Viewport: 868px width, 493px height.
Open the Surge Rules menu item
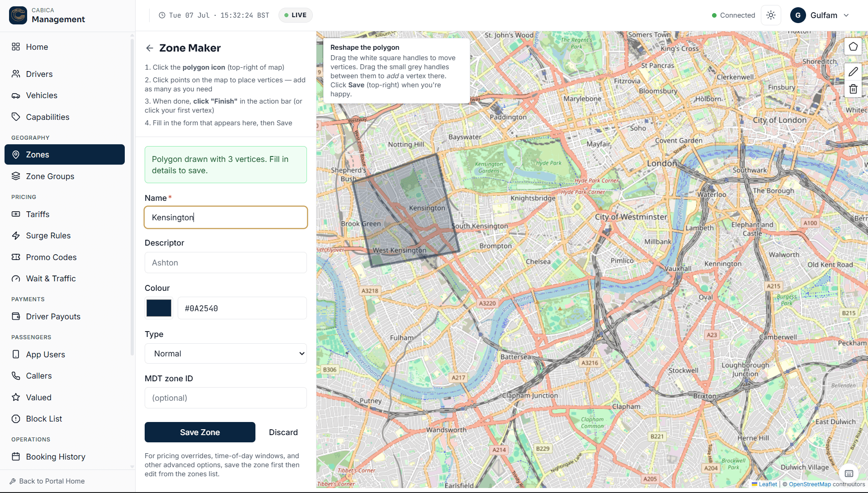[x=65, y=236]
